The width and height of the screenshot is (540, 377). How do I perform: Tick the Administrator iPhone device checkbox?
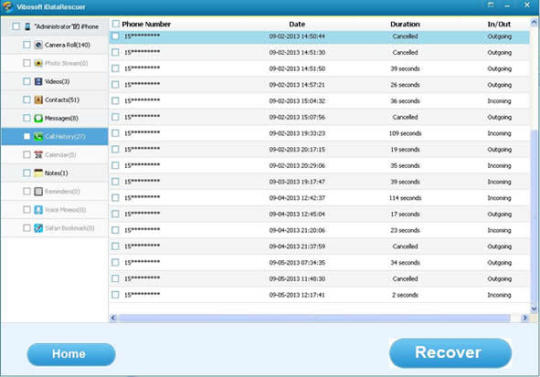point(16,27)
